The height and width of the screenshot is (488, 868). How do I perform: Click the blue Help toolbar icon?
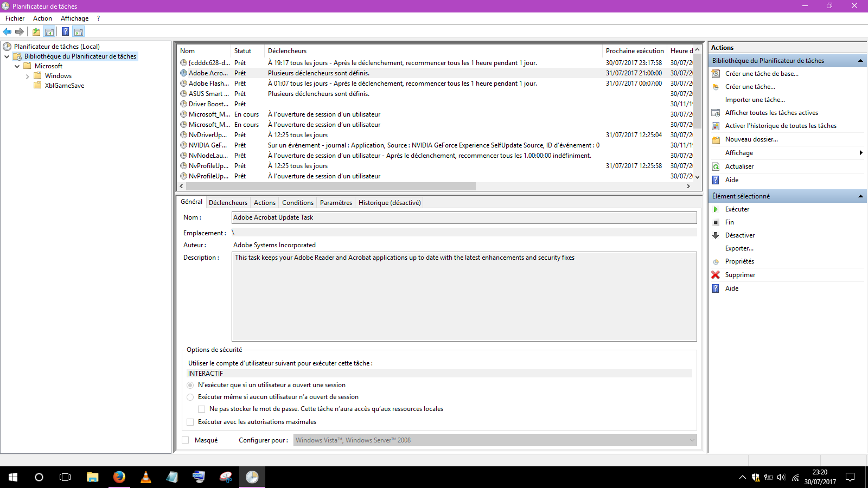(x=65, y=31)
